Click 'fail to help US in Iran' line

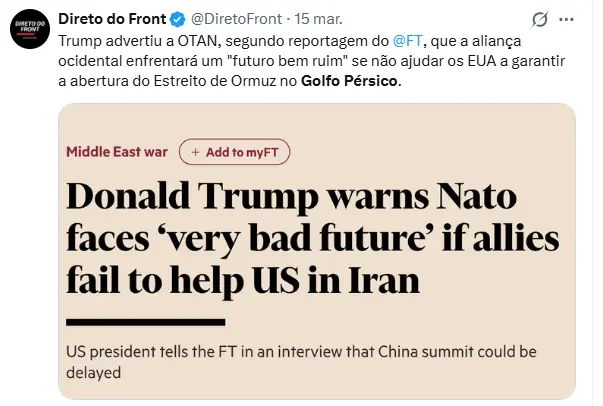[252, 280]
